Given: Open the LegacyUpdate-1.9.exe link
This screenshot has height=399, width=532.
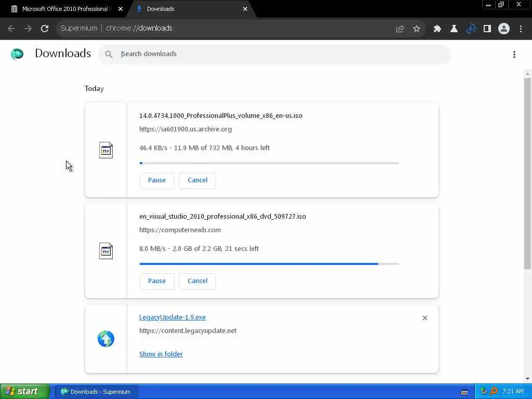Looking at the screenshot, I should [172, 317].
